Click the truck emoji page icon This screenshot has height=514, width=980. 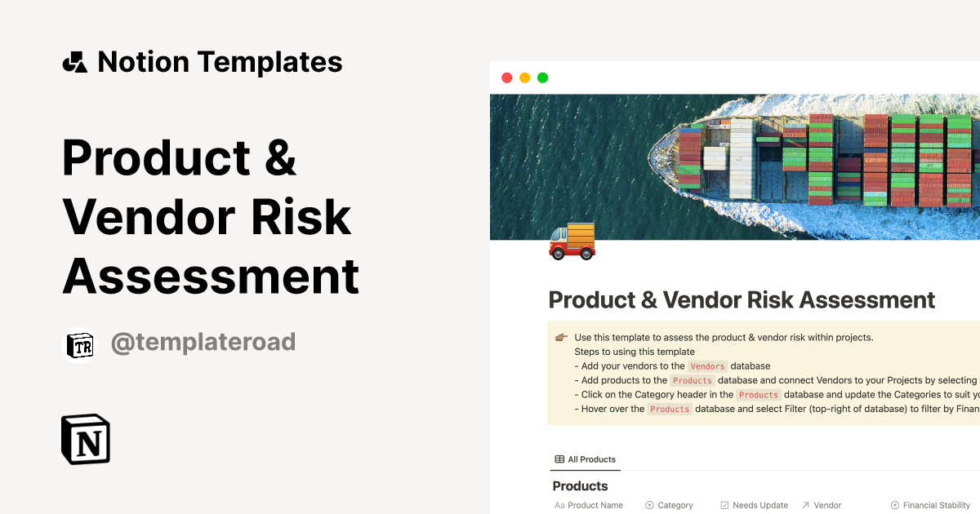(572, 240)
